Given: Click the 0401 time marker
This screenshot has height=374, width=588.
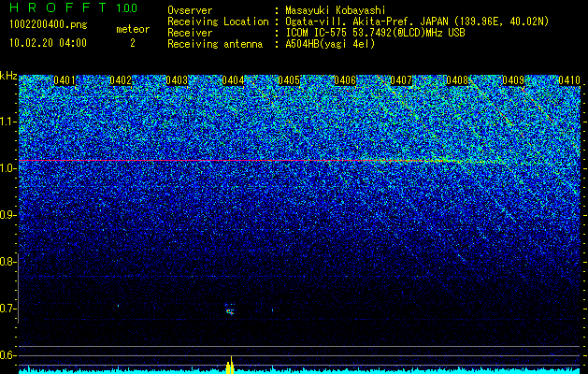Looking at the screenshot, I should coord(65,80).
